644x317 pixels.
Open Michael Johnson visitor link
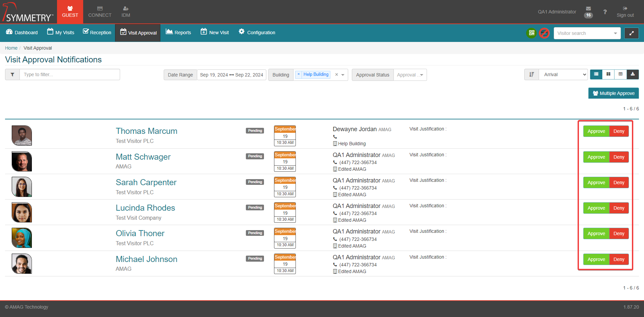pos(147,259)
